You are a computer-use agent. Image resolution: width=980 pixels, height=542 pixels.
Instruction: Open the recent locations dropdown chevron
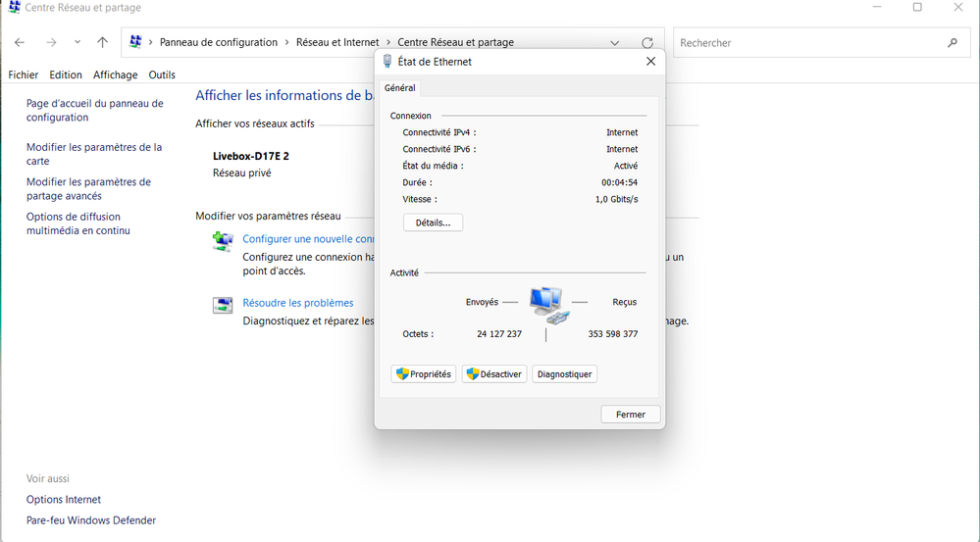(x=77, y=43)
